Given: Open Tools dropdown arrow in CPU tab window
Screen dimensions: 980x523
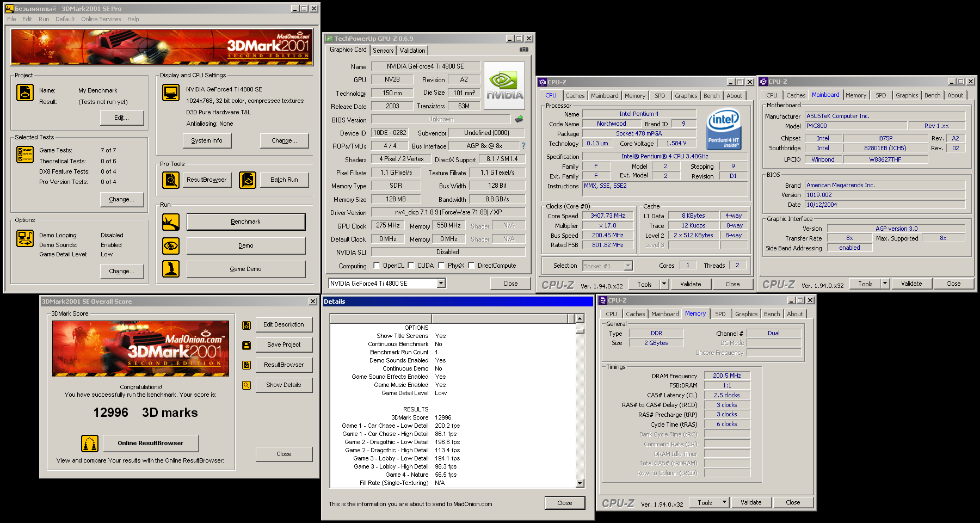Looking at the screenshot, I should coord(664,284).
